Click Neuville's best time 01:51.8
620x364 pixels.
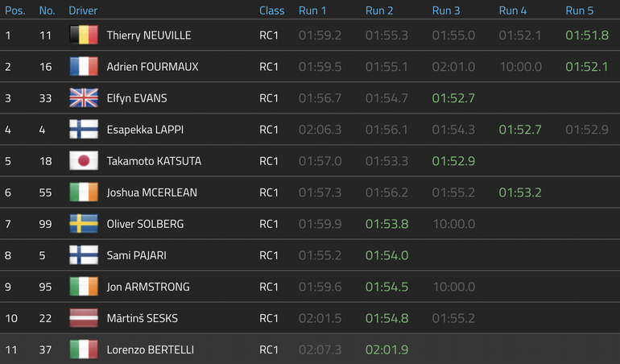tap(586, 35)
